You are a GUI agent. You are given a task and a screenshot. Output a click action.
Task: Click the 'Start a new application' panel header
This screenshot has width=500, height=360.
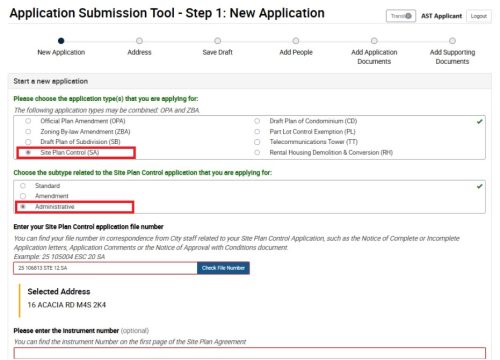point(250,81)
